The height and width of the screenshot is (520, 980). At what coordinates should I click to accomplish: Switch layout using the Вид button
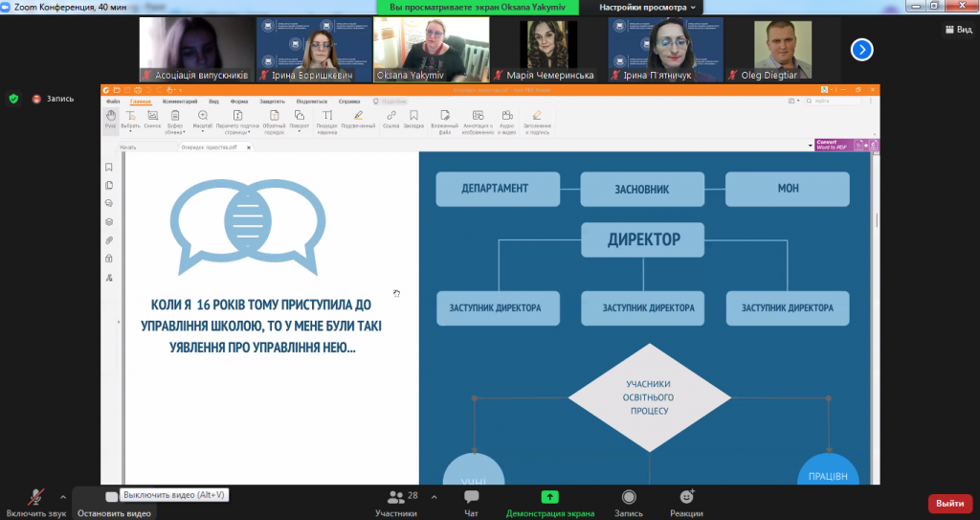(959, 30)
